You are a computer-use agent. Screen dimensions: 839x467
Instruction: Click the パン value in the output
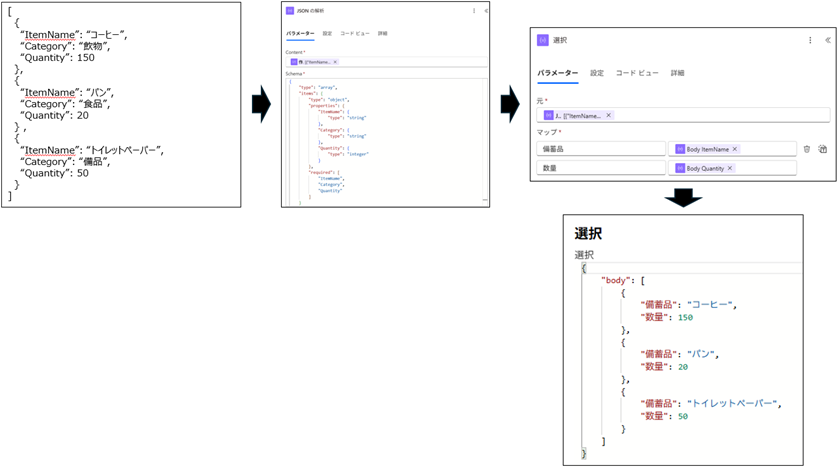[x=700, y=354]
